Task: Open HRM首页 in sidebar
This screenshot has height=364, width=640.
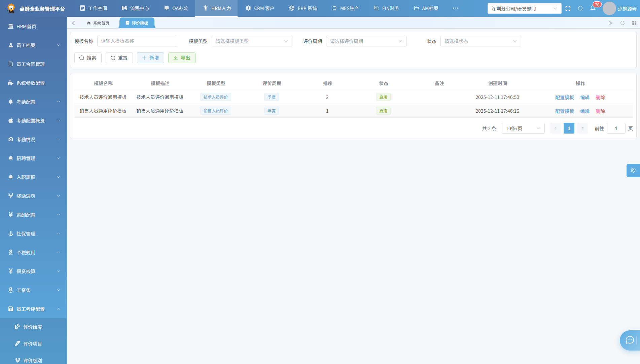Action: pyautogui.click(x=33, y=26)
